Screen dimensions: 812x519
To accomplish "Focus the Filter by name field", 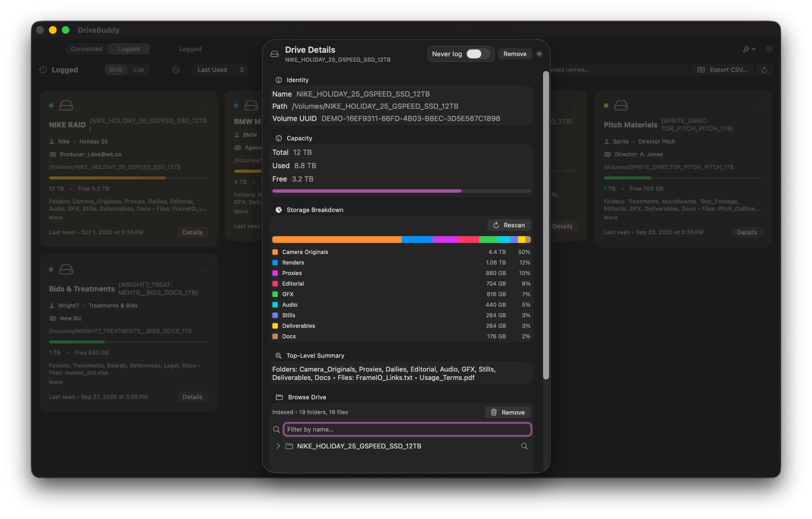I will (407, 429).
